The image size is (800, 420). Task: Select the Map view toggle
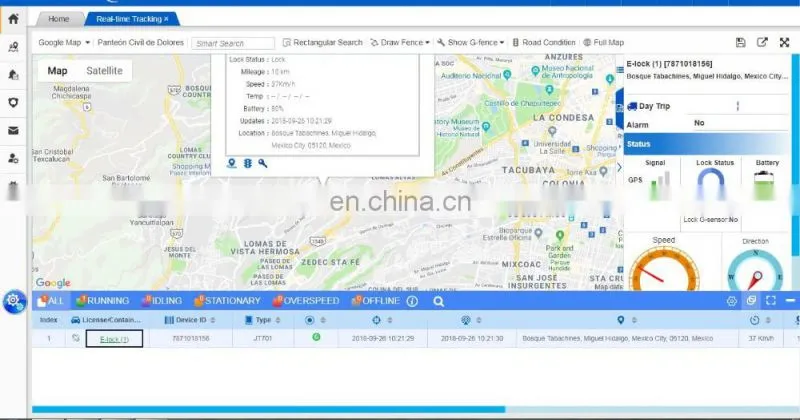click(x=57, y=71)
